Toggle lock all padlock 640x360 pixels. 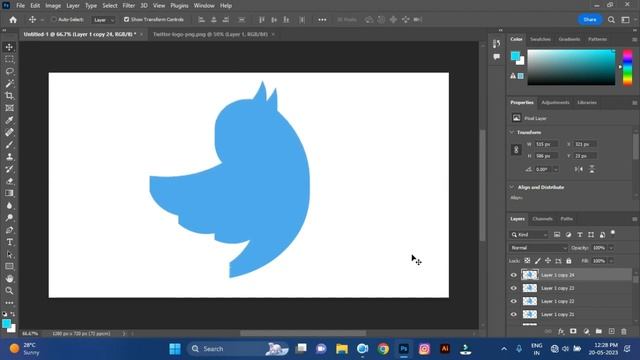tap(569, 261)
